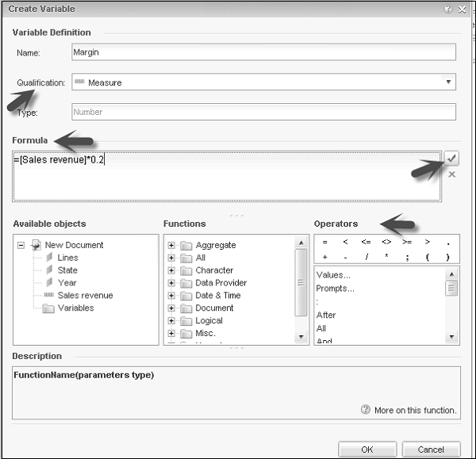
Task: Select the State dimension object
Action: [x=67, y=270]
